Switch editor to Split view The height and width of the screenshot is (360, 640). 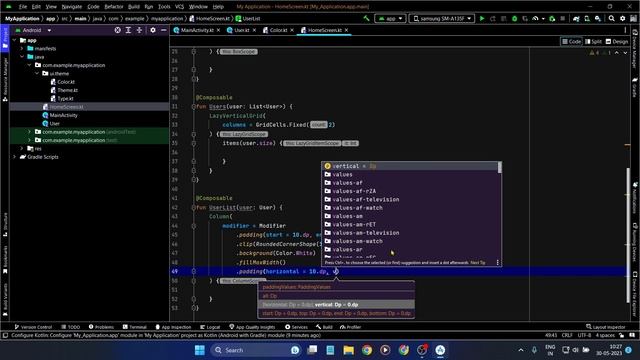(x=593, y=42)
